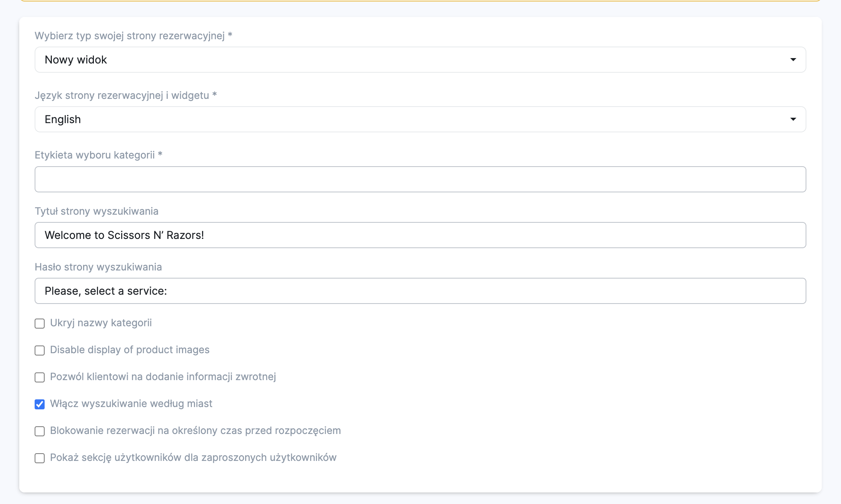Open the "Nowy widok" booking type dropdown

pyautogui.click(x=419, y=60)
